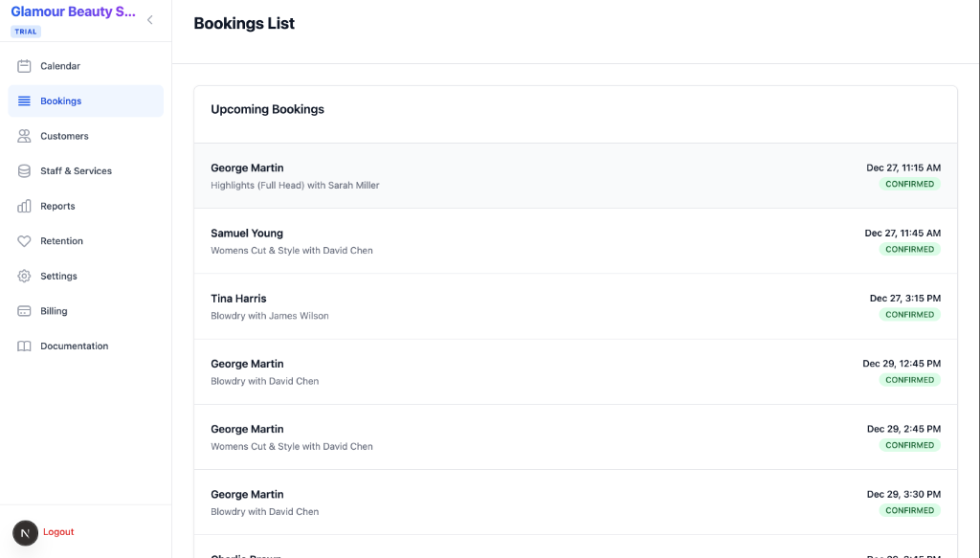Open George Martin's Highlights booking

click(x=575, y=176)
